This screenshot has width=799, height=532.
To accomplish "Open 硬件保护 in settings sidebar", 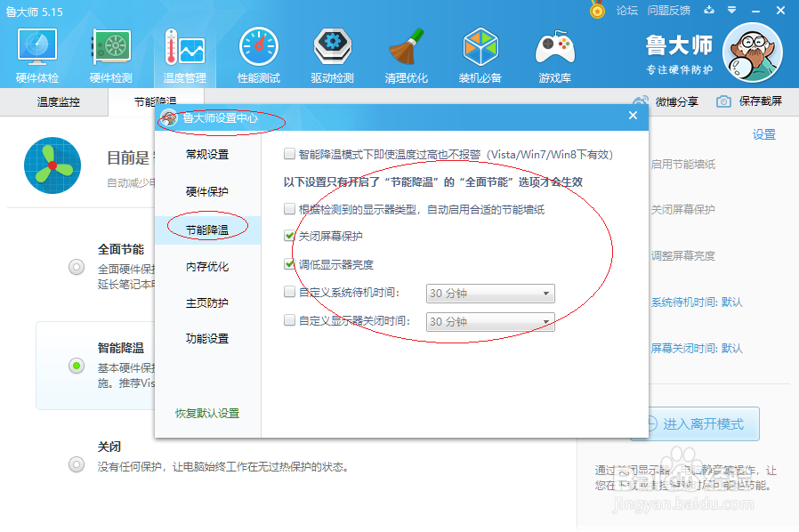I will (207, 191).
